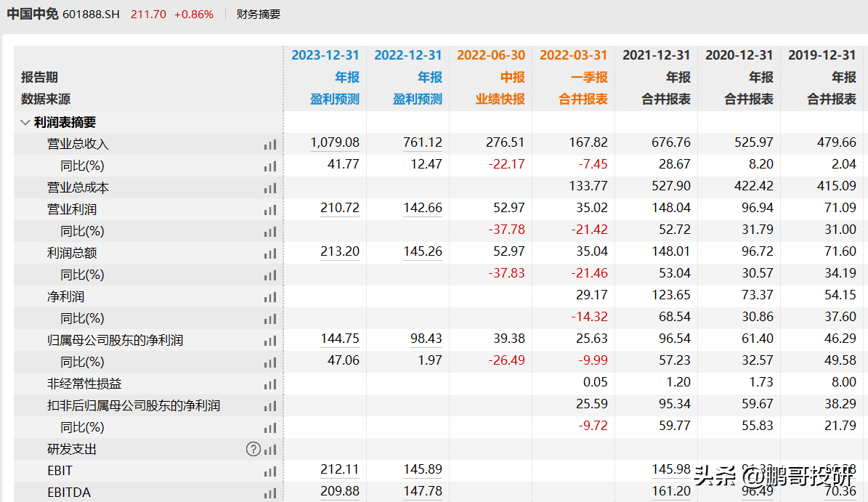The image size is (868, 502).
Task: Click forecast revenue value 1,079.08
Action: pos(335,143)
